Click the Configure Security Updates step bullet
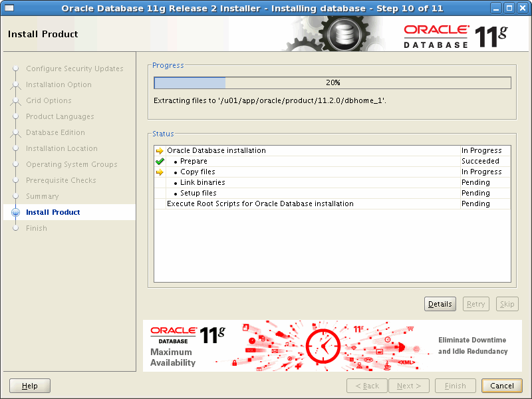 click(x=15, y=68)
